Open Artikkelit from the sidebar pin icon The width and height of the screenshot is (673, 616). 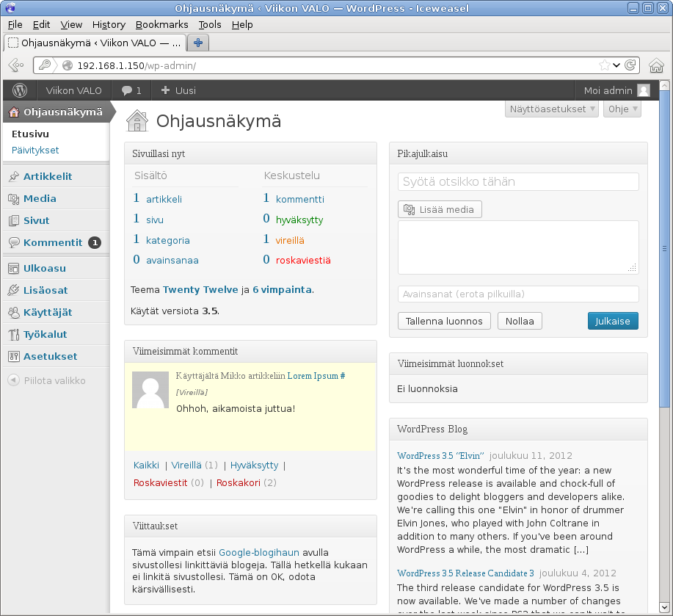14,176
